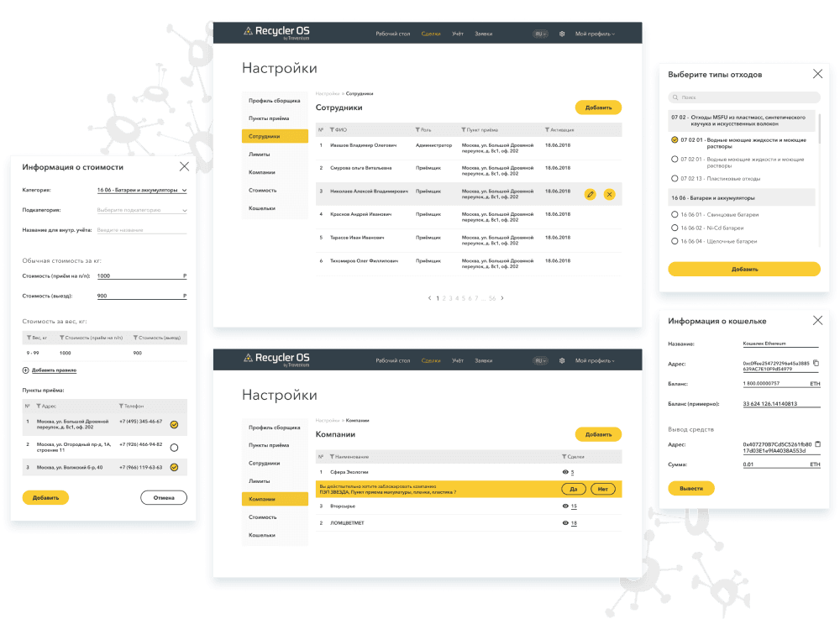
Task: Select the 16 06 01 Свинцовые батареи radio
Action: click(675, 215)
